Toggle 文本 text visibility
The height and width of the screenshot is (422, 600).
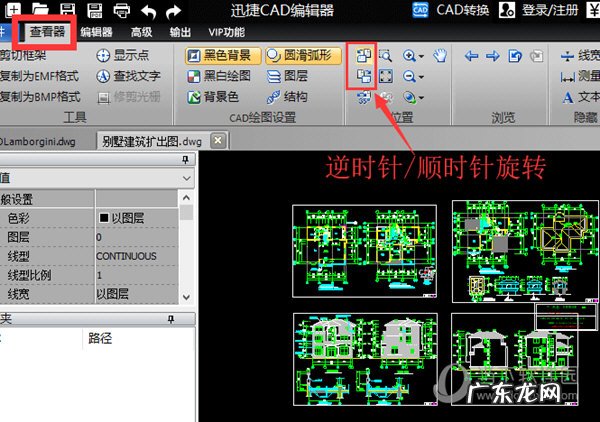(580, 97)
